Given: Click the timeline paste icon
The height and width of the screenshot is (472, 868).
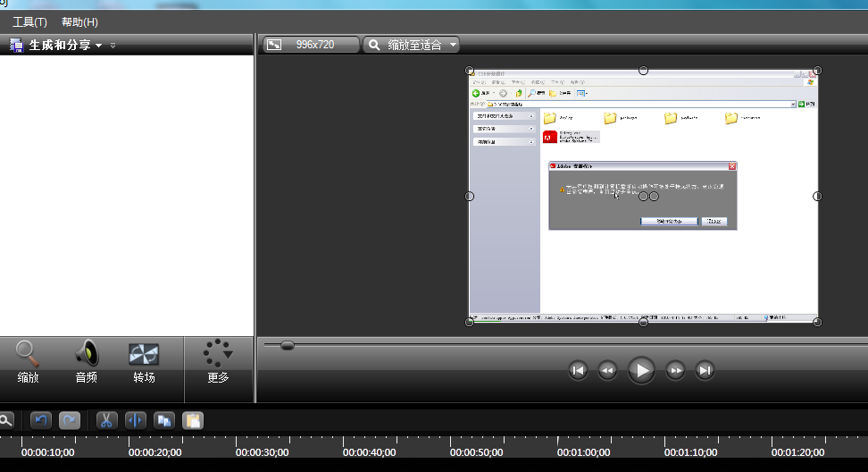Looking at the screenshot, I should (192, 420).
